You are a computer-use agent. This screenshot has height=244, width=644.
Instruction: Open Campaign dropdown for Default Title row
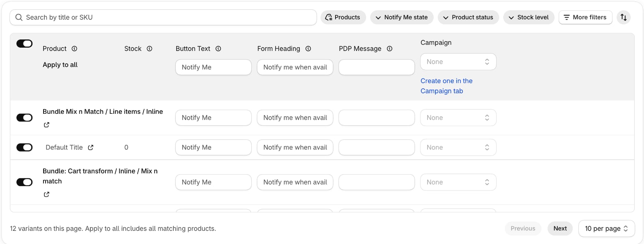[458, 147]
